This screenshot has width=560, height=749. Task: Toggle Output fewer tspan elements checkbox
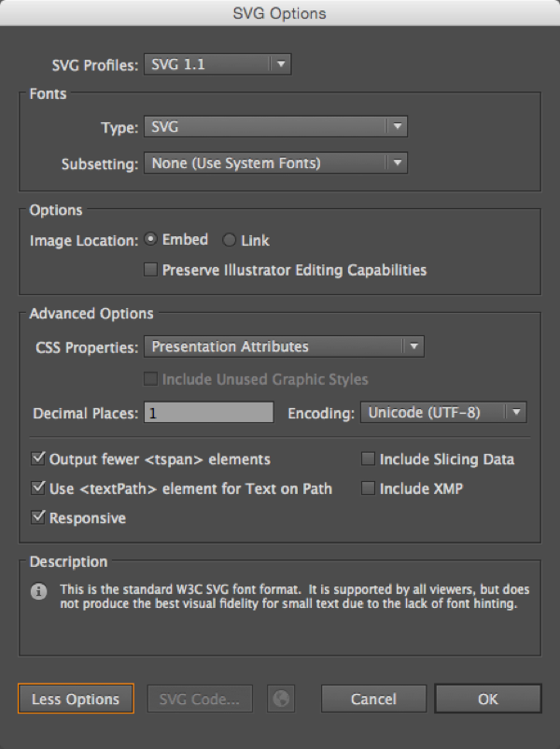click(39, 459)
